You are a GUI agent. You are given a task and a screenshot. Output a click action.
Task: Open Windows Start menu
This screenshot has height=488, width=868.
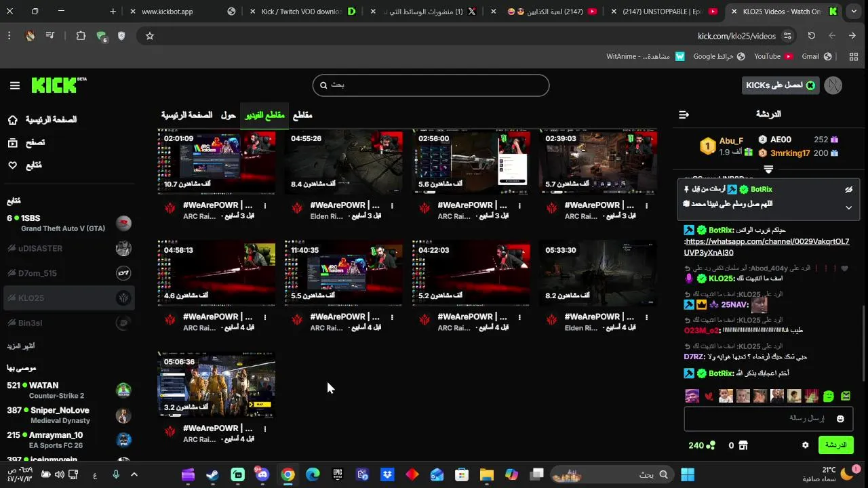coord(687,474)
